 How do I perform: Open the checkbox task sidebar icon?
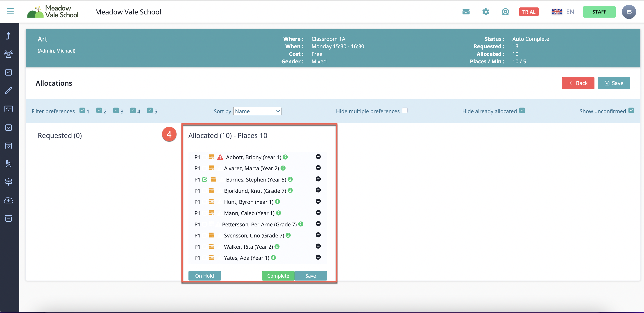pos(9,72)
